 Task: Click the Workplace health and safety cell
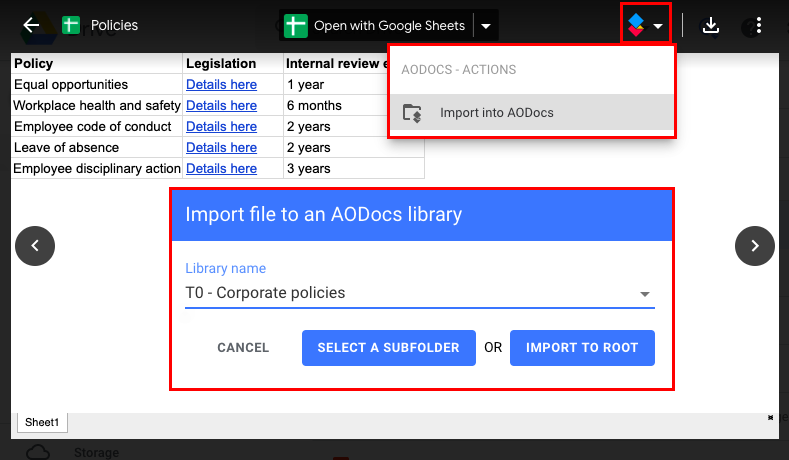(x=97, y=106)
